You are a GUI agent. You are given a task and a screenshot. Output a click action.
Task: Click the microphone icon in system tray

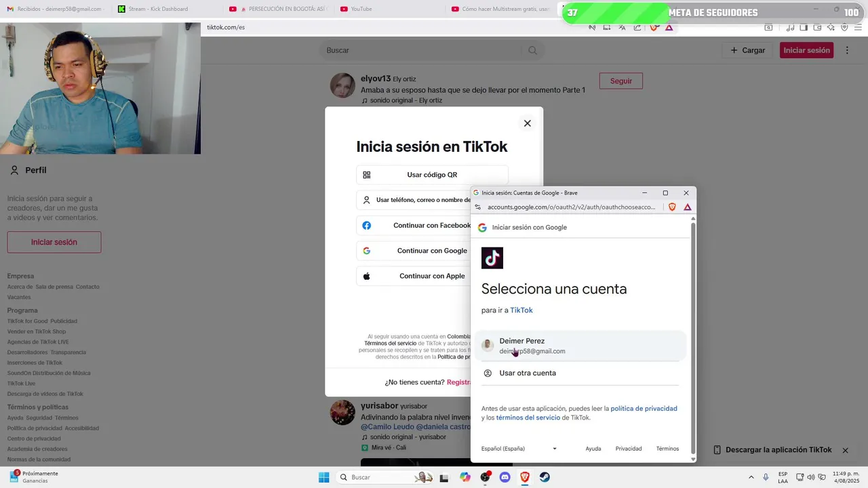pos(766,477)
